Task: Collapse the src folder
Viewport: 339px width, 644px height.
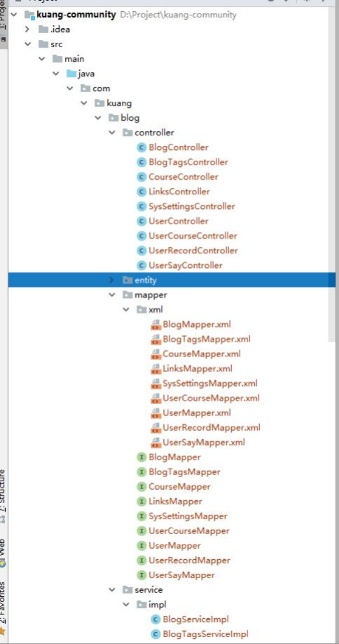Action: 28,44
